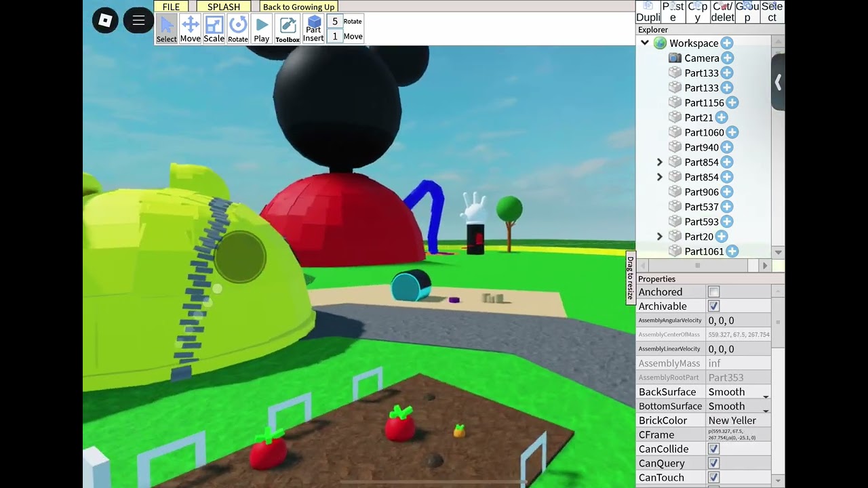Activate the Rotate tool
The height and width of the screenshot is (488, 868).
(238, 29)
